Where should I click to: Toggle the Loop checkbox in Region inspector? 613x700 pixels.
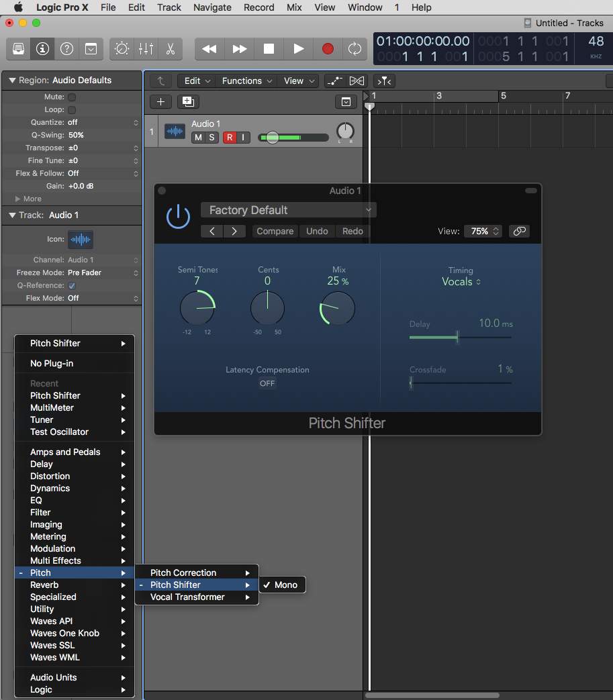72,110
